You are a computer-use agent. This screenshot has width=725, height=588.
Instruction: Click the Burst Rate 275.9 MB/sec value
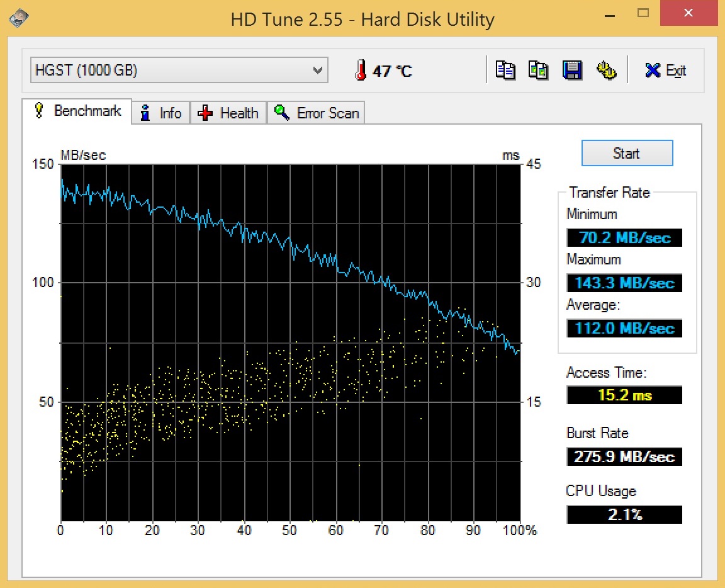[624, 456]
